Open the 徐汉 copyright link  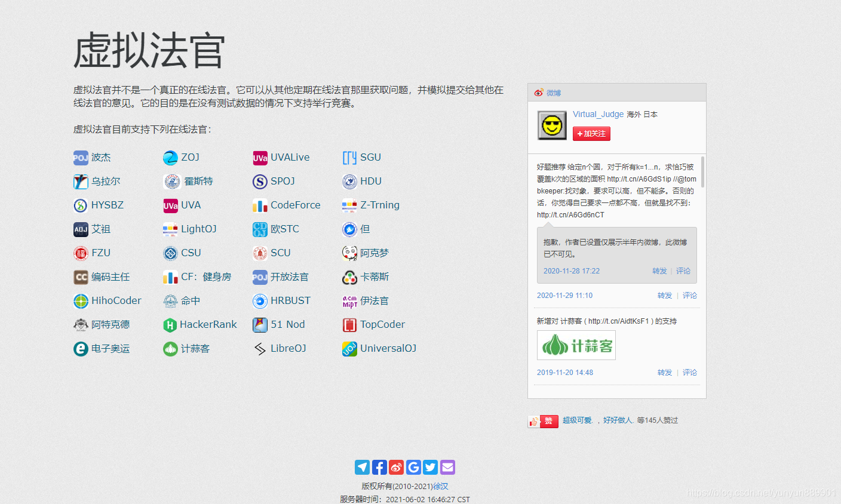[439, 487]
